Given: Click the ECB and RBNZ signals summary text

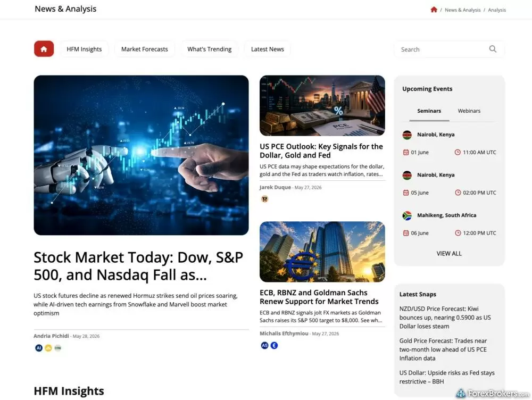Looking at the screenshot, I should click(321, 316).
